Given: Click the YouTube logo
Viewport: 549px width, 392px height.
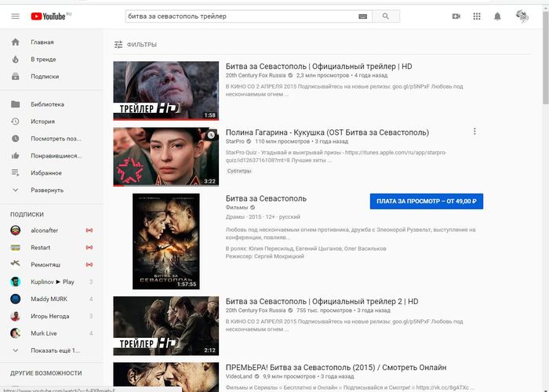Looking at the screenshot, I should (x=50, y=16).
